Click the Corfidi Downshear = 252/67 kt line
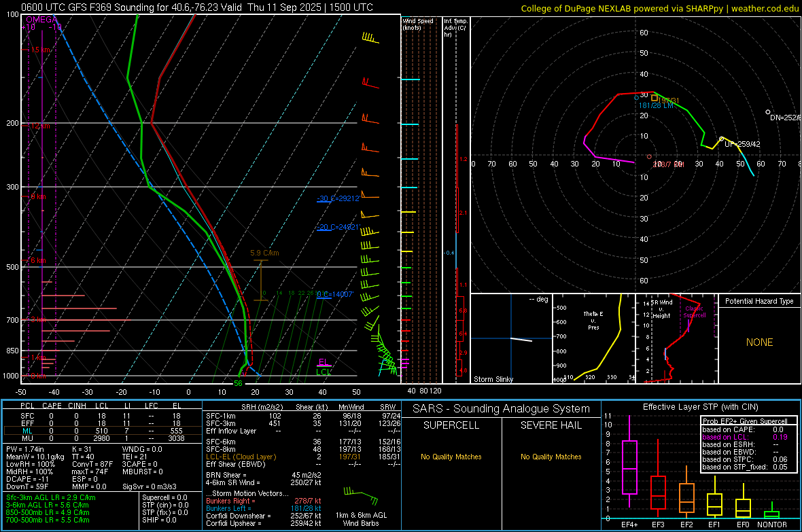802x532 pixels. [264, 516]
